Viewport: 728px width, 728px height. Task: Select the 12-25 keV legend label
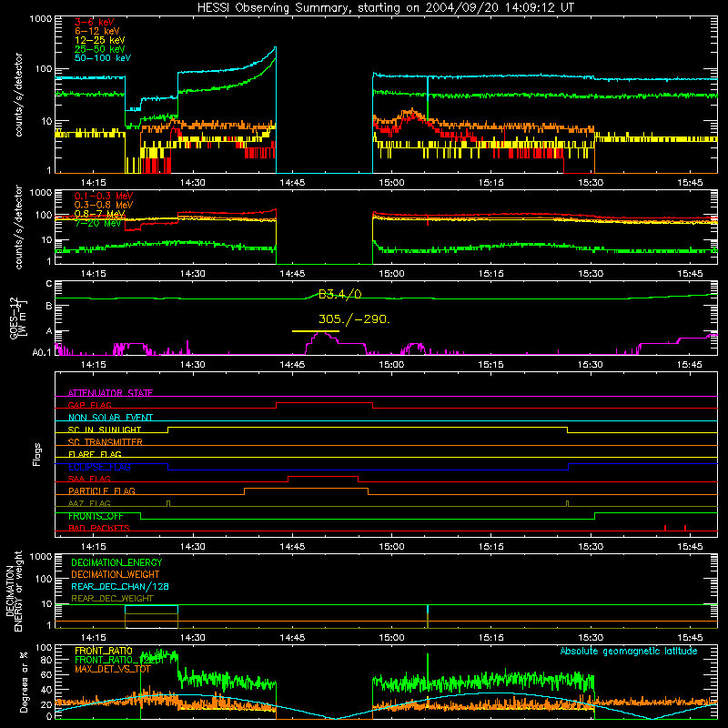click(100, 40)
